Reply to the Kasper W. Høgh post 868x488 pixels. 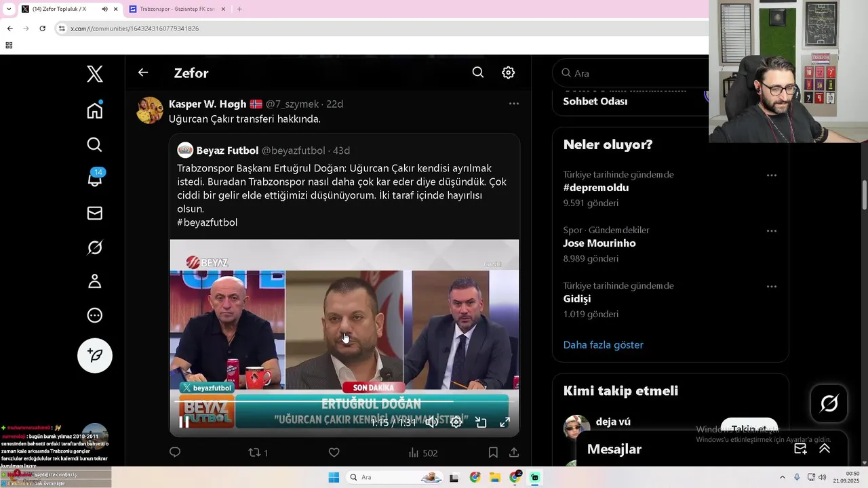point(175,452)
